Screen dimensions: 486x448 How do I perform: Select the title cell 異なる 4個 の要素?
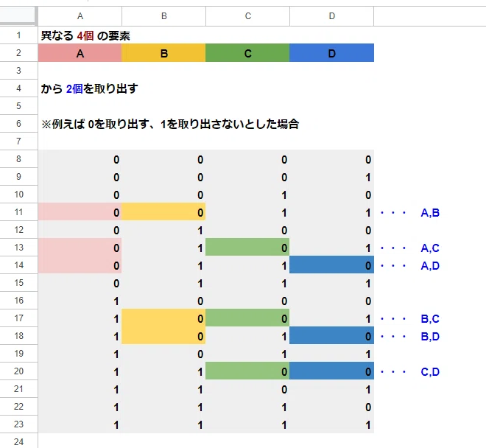(x=85, y=36)
